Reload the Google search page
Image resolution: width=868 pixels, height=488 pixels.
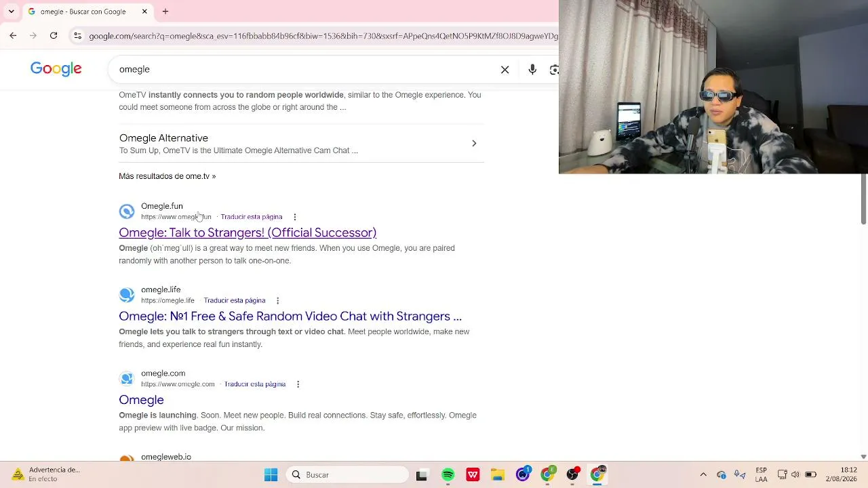[54, 35]
